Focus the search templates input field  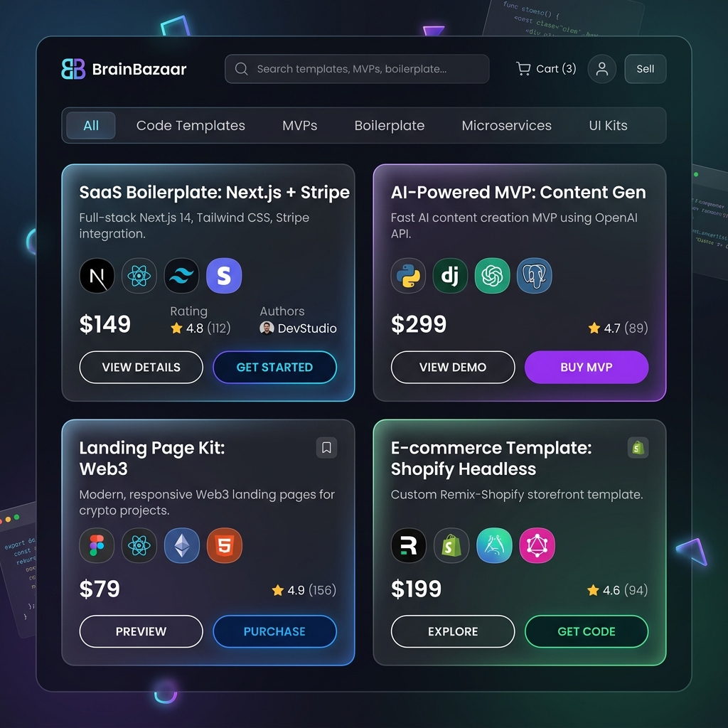[x=357, y=69]
